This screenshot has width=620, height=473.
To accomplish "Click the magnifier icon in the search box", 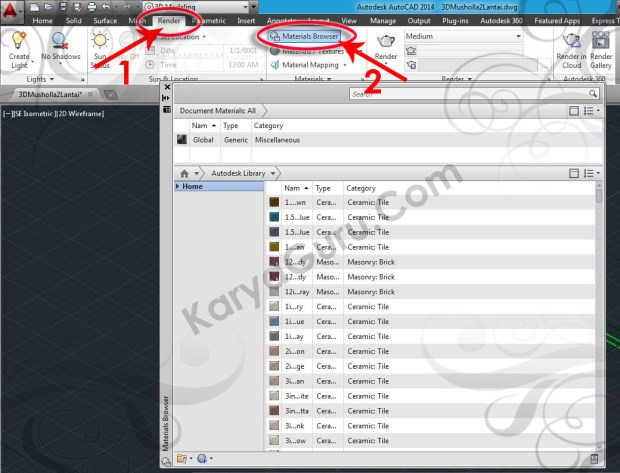I will (592, 93).
